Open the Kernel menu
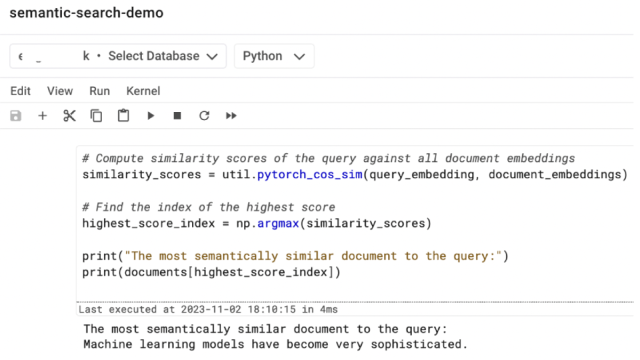Viewport: 640px width, 360px height. point(143,91)
